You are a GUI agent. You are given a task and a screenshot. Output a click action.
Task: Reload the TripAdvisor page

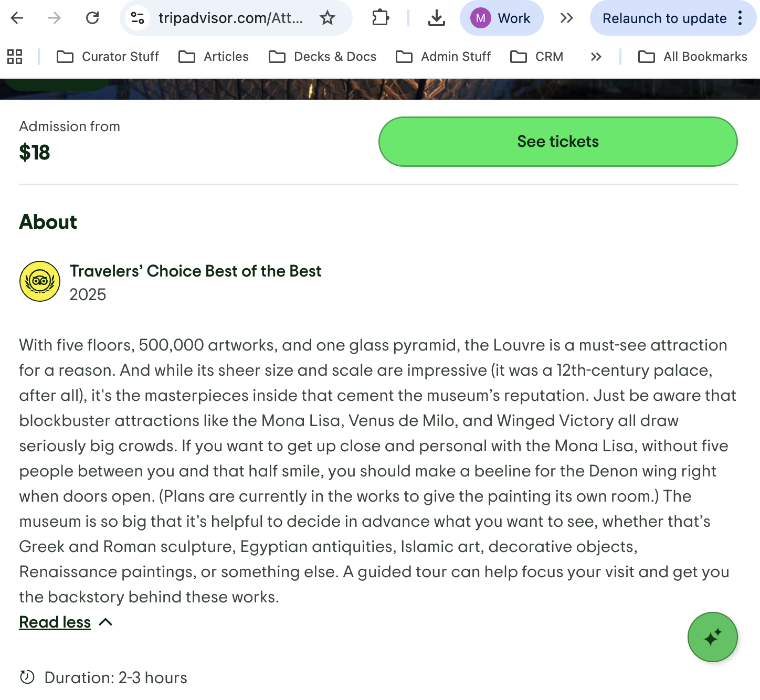(x=92, y=18)
